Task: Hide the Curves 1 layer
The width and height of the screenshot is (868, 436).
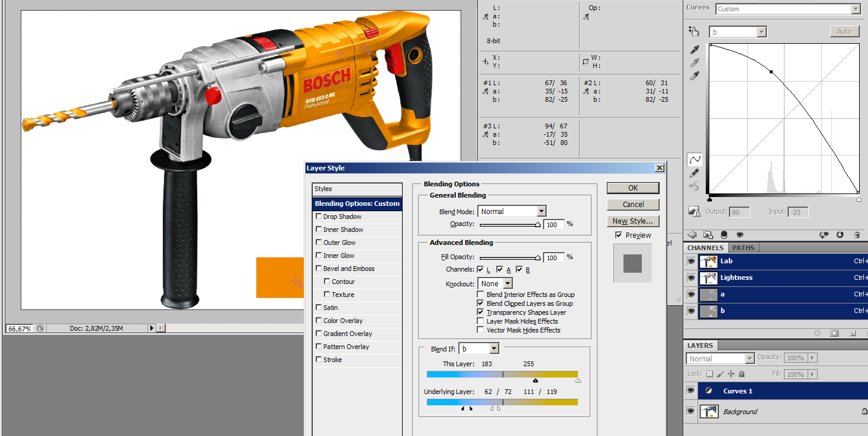Action: click(690, 391)
